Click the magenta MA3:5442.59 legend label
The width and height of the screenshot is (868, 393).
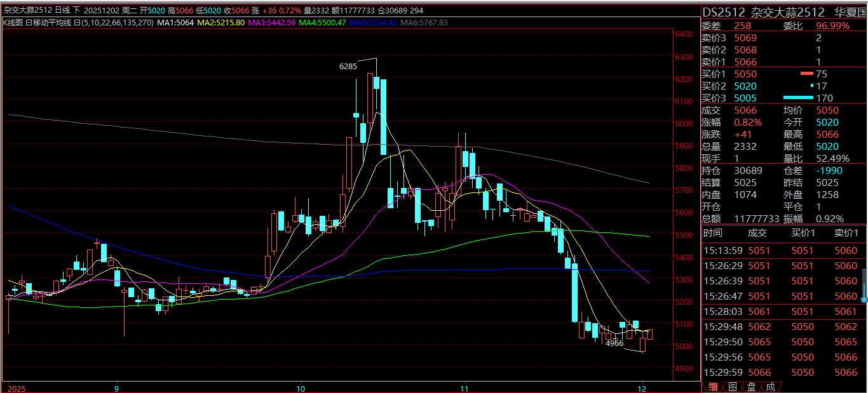(271, 22)
